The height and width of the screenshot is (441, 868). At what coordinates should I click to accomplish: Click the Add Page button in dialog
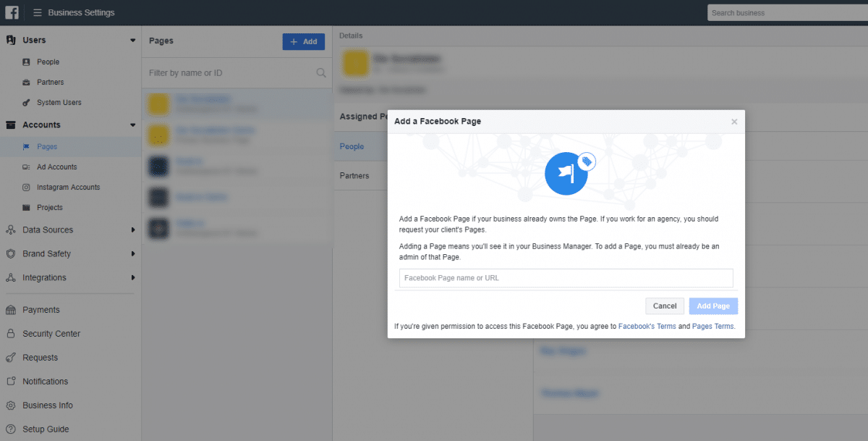[713, 306]
